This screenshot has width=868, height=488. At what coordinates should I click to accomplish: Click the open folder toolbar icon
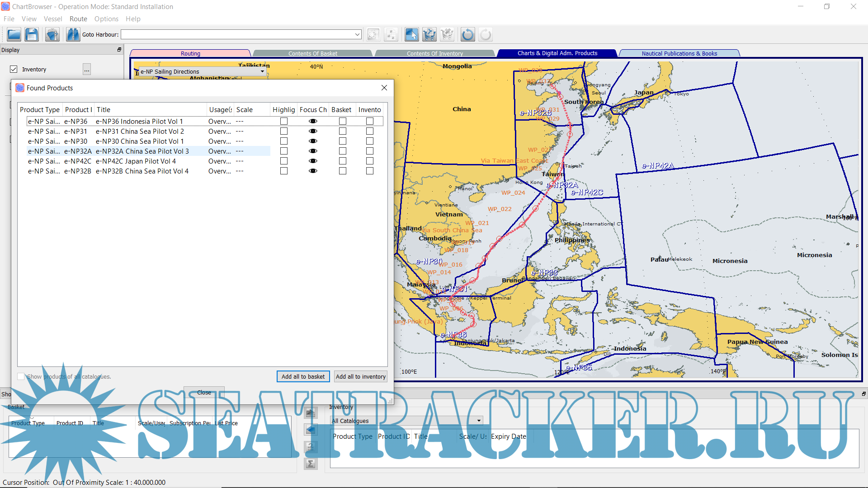pos(14,34)
